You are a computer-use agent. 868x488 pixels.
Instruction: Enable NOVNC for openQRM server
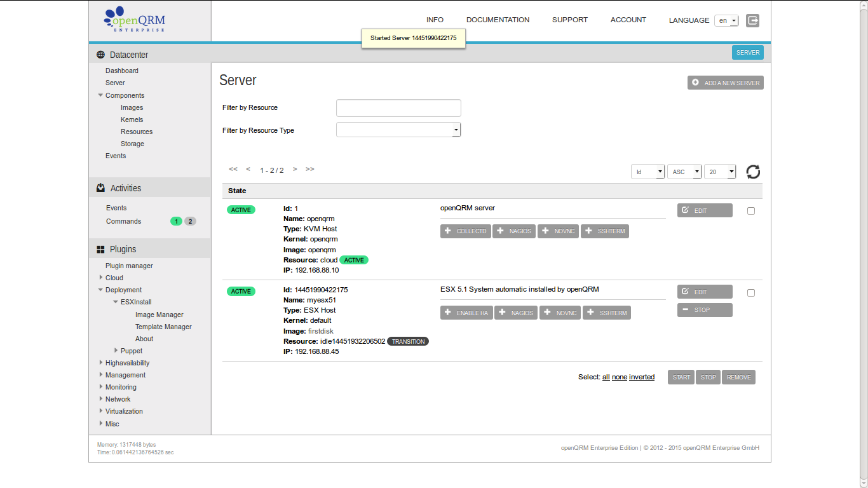pyautogui.click(x=558, y=231)
